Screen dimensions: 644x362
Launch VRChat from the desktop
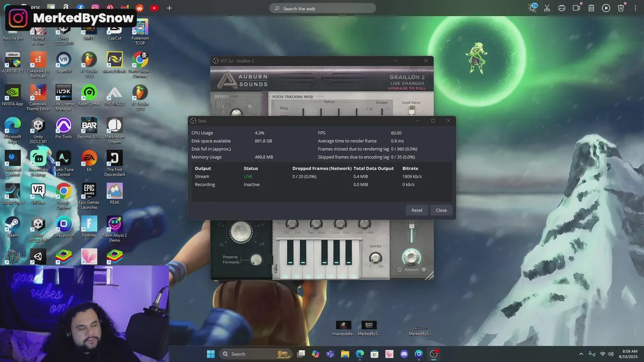tap(38, 194)
